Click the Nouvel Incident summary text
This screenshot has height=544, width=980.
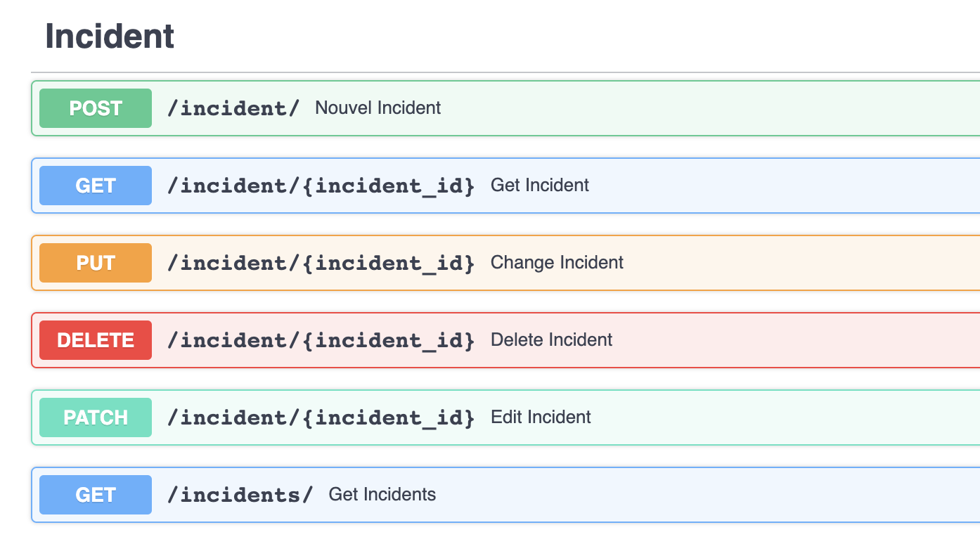click(378, 108)
